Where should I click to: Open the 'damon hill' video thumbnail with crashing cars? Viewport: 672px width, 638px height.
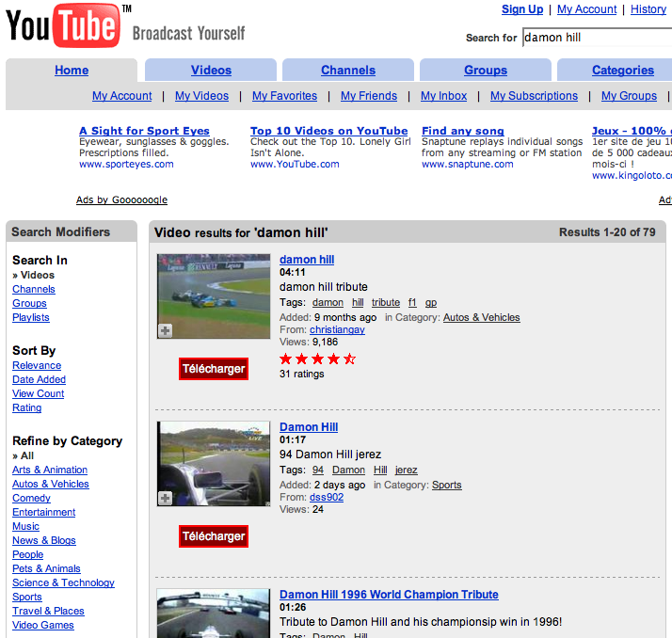(214, 296)
